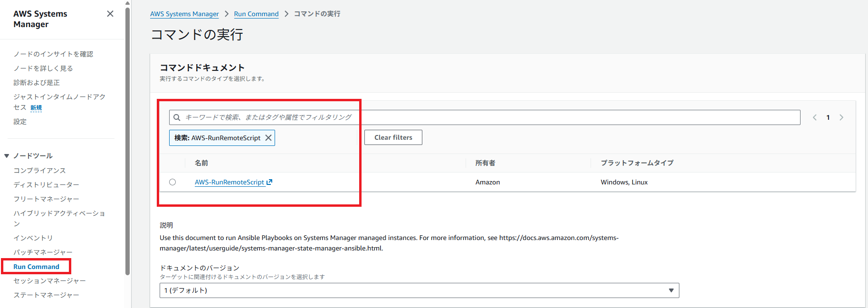Open Run Command breadcrumb link
Viewport: 868px width, 308px height.
[x=256, y=14]
